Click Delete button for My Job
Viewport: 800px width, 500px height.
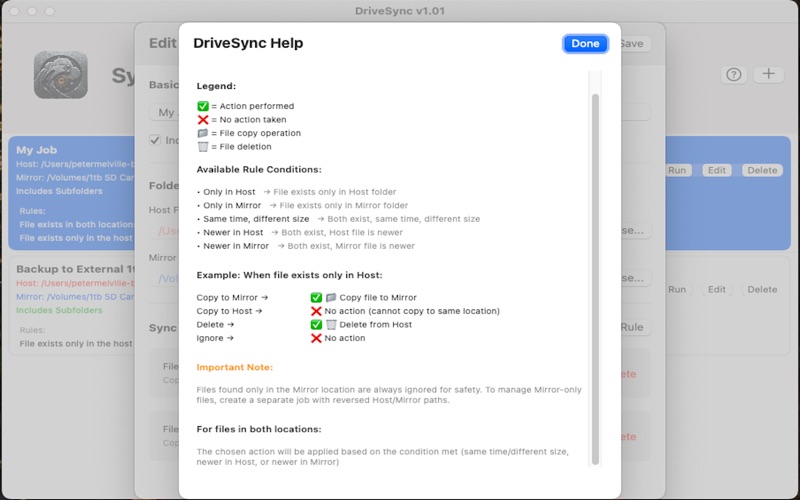762,170
